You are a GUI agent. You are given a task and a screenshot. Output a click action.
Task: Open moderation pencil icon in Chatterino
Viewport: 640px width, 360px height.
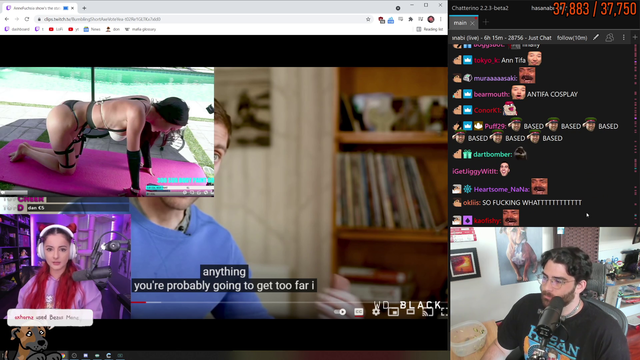point(596,38)
